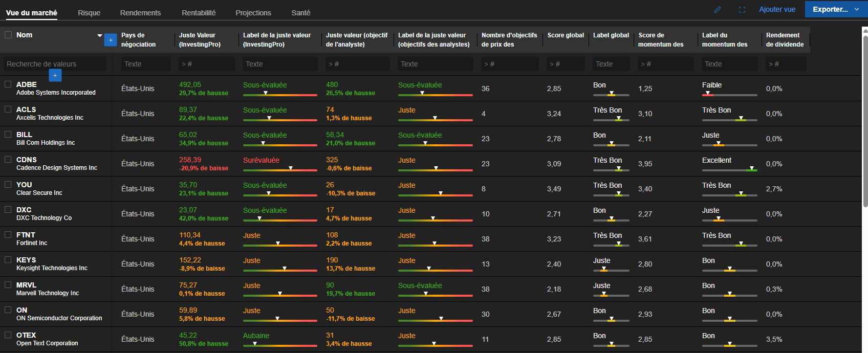Click Marvell Technology Inc name
868x353 pixels.
point(48,293)
